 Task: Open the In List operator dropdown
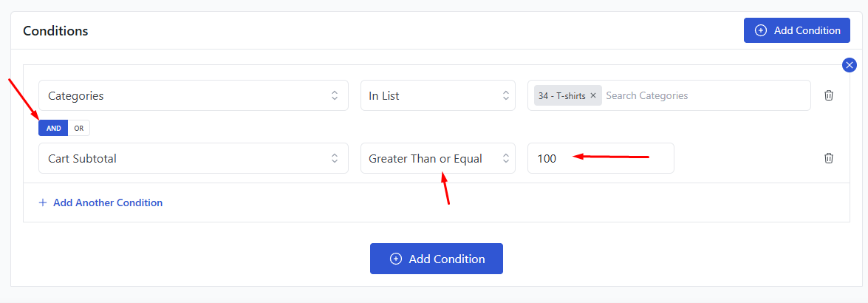(x=438, y=95)
